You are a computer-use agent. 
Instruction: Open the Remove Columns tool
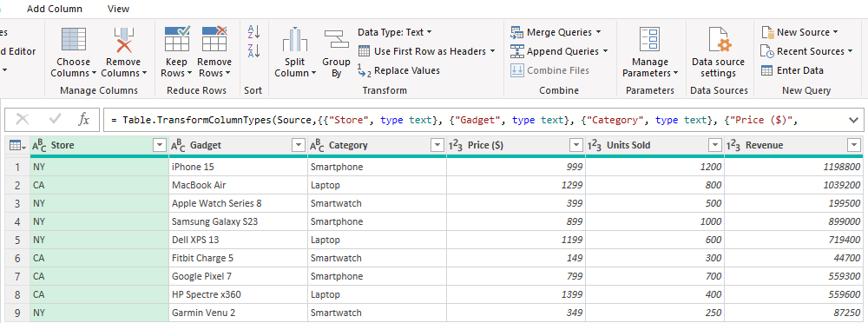pyautogui.click(x=123, y=51)
